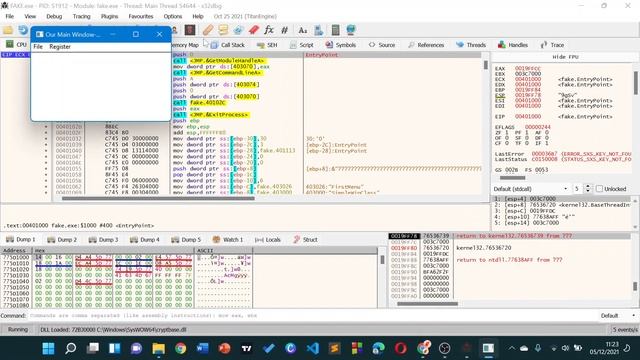This screenshot has height=360, width=640.
Task: Open File Explorer from taskbar
Action: (158, 348)
